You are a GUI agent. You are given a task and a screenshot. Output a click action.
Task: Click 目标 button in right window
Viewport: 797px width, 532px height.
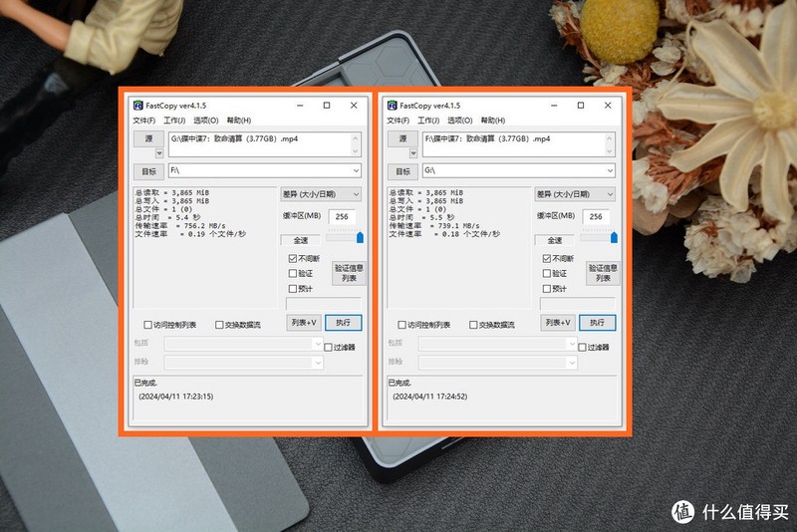pyautogui.click(x=402, y=171)
